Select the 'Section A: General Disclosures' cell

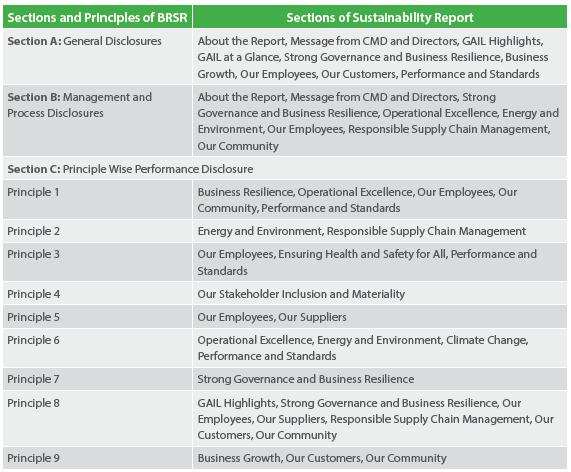tap(97, 57)
